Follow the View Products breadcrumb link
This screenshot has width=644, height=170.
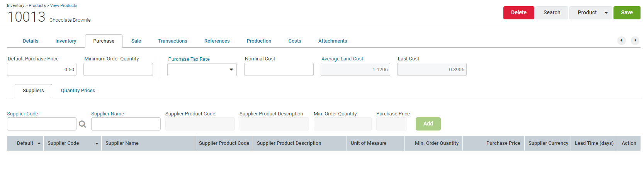[64, 5]
